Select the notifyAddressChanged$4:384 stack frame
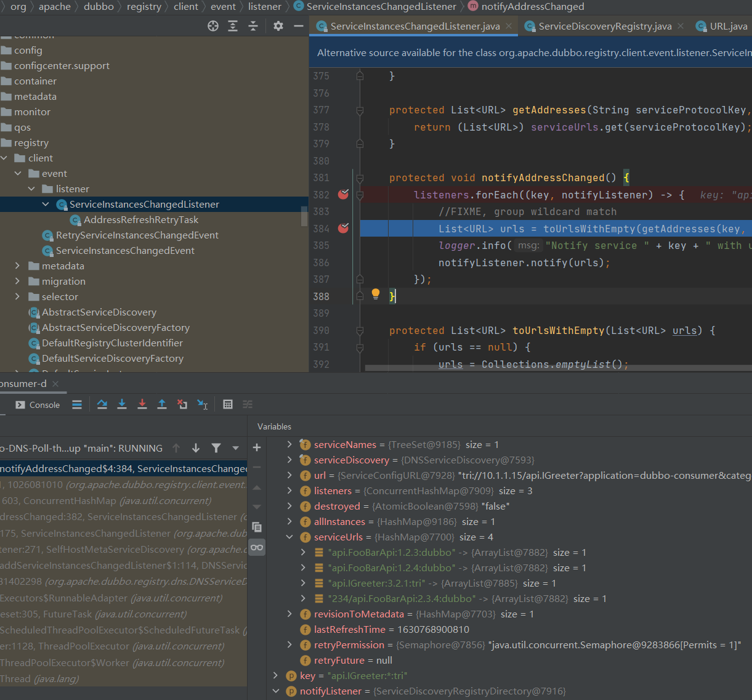 point(123,468)
